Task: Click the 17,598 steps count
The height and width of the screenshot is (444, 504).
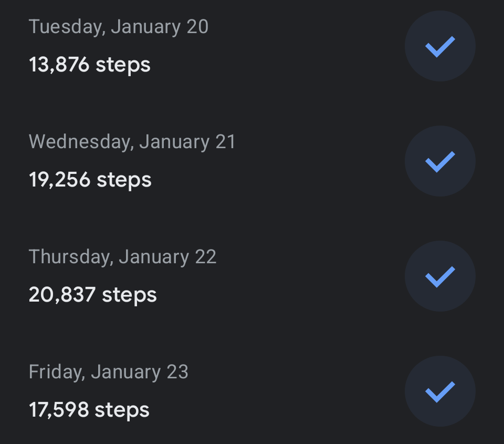Action: click(x=89, y=410)
